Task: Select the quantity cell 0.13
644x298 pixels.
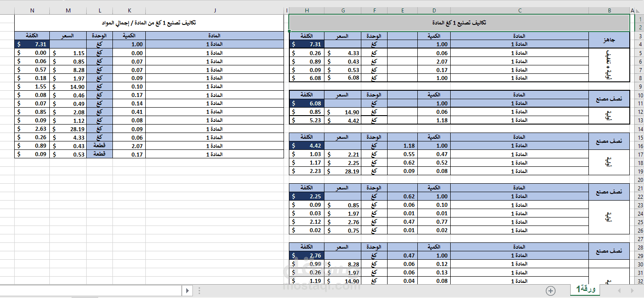Action: point(434,273)
